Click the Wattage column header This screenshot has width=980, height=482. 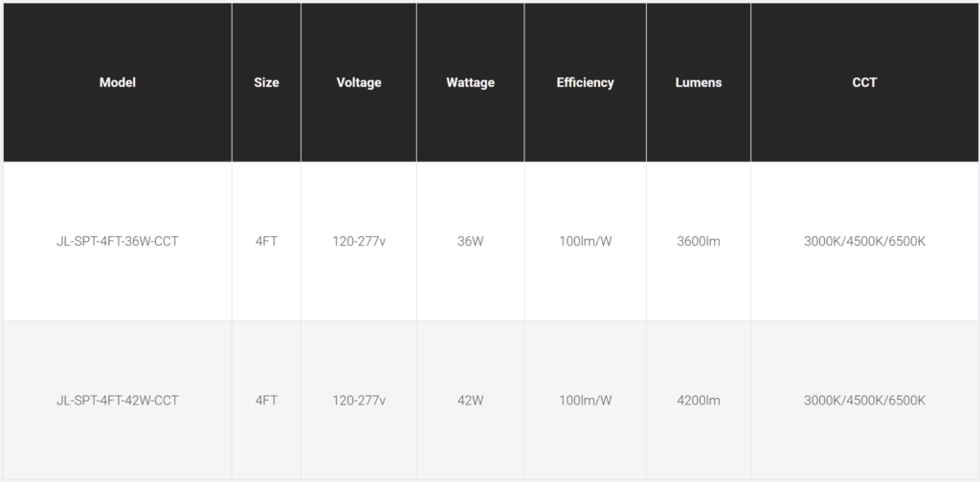pos(470,82)
